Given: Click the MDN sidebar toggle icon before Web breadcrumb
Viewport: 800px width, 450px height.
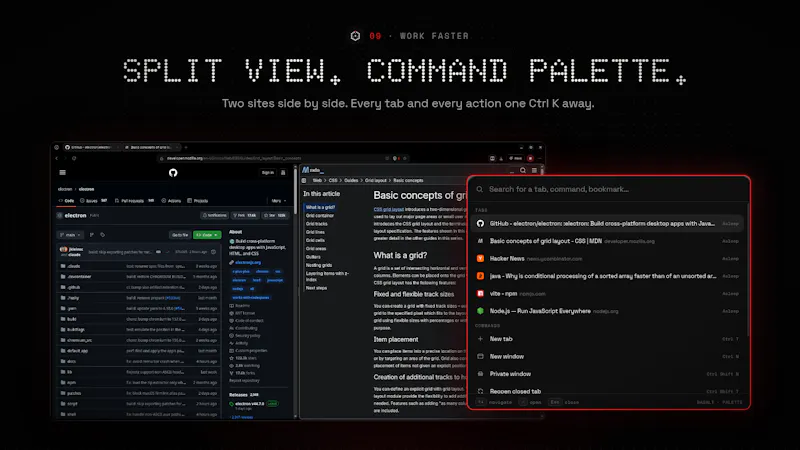Looking at the screenshot, I should [304, 180].
